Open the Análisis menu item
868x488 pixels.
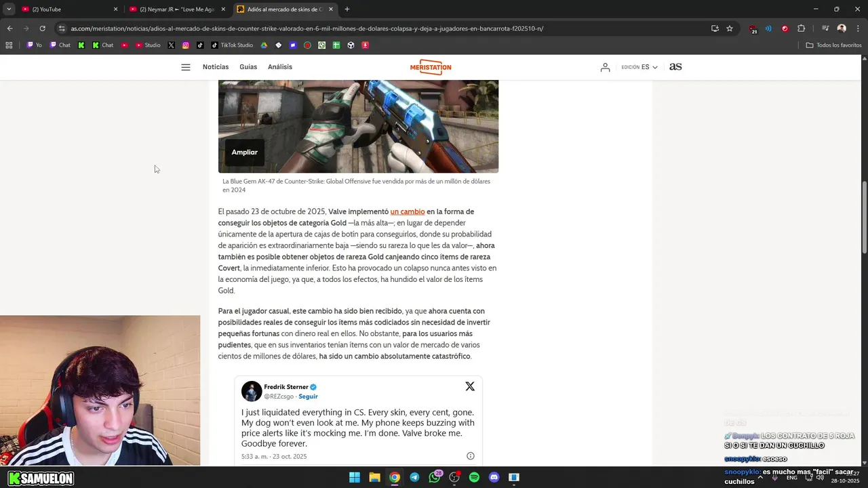280,67
